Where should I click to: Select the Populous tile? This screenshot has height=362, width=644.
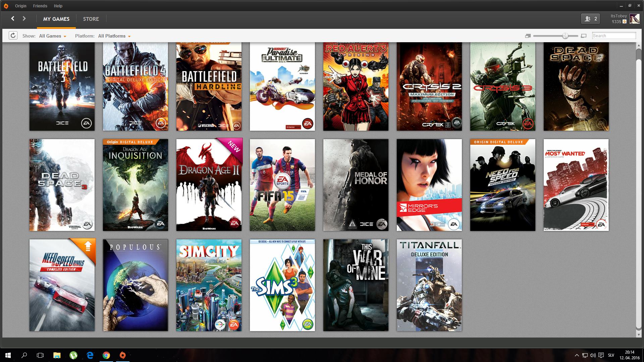(x=136, y=285)
